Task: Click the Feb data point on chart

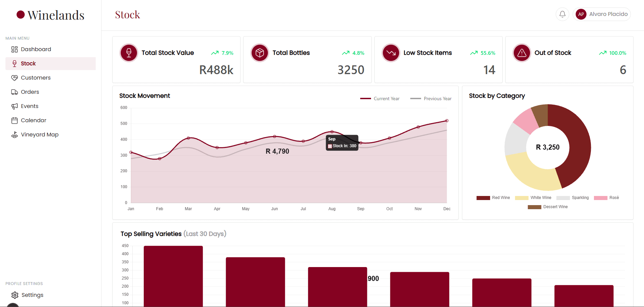Action: pos(160,159)
